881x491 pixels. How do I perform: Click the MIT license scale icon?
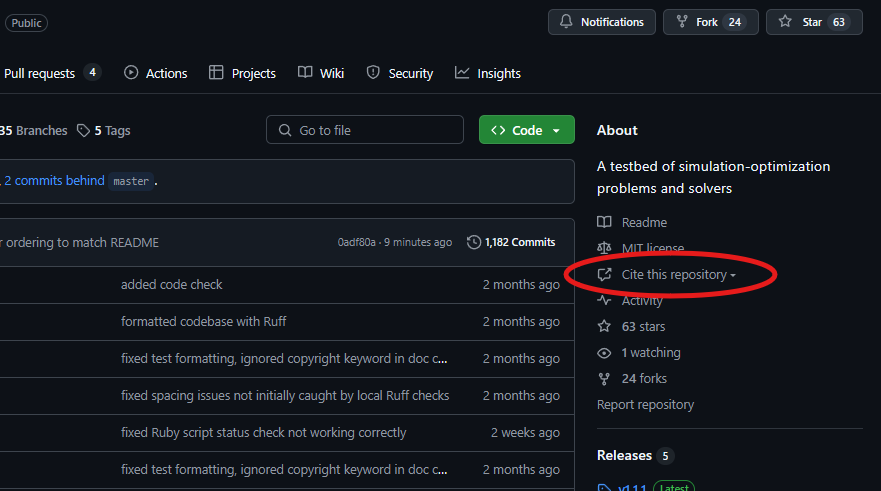604,248
